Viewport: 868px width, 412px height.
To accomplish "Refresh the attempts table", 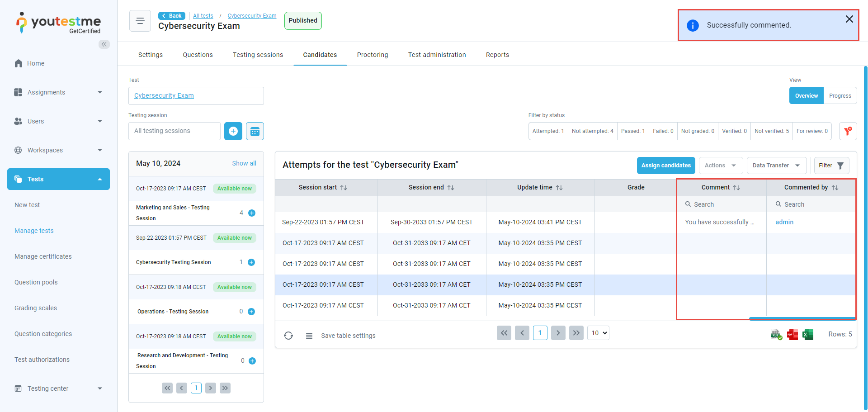I will (288, 336).
